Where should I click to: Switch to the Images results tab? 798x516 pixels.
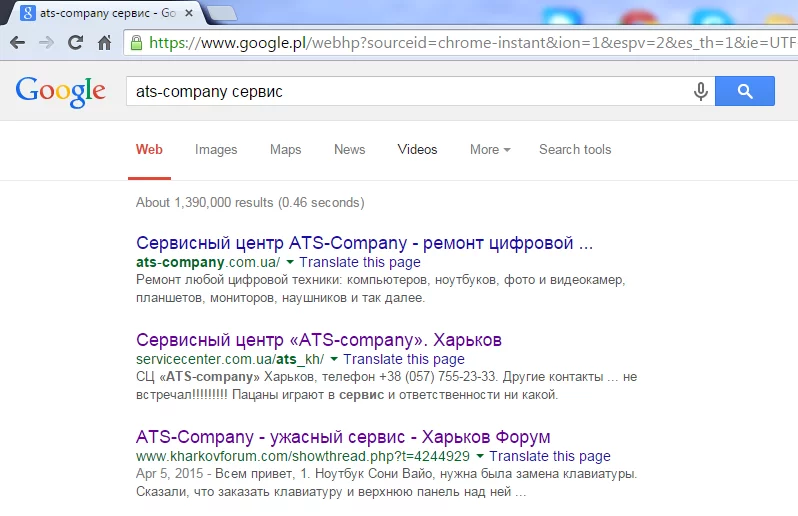[216, 149]
